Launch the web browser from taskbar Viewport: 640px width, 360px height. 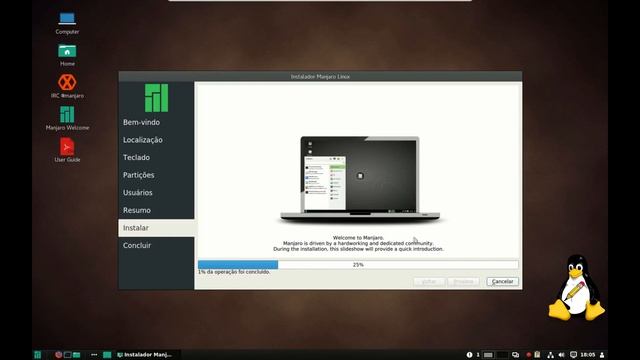58,355
